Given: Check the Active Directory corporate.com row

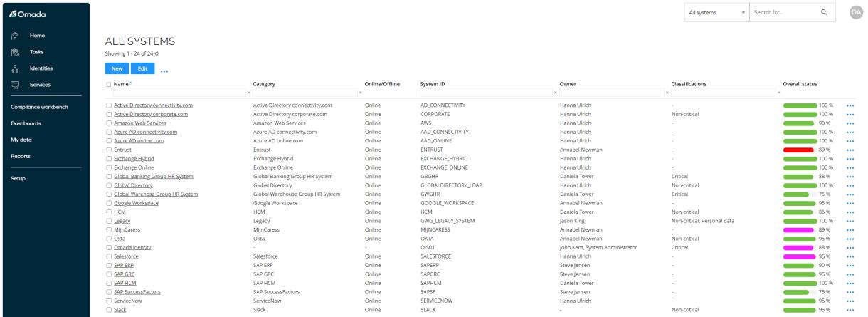Looking at the screenshot, I should [x=109, y=114].
